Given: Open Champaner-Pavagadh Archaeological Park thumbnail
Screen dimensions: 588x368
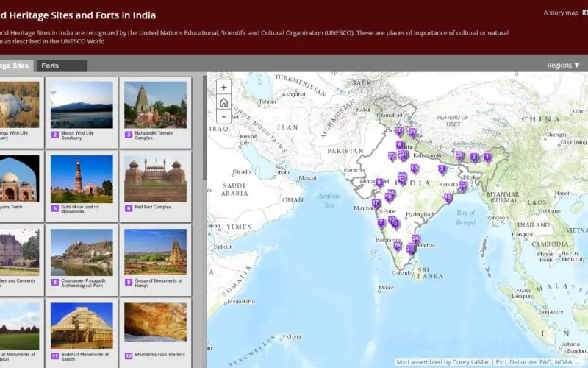Looking at the screenshot, I should [x=82, y=252].
